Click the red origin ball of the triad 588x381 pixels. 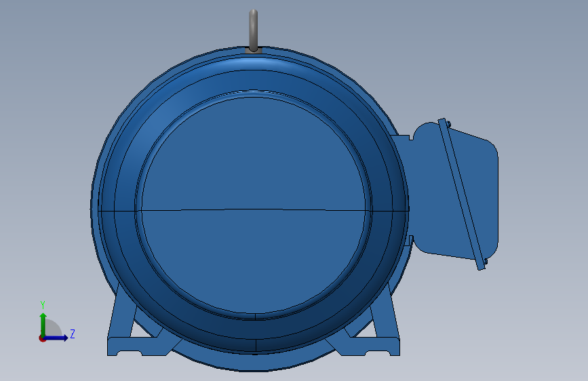(42, 338)
